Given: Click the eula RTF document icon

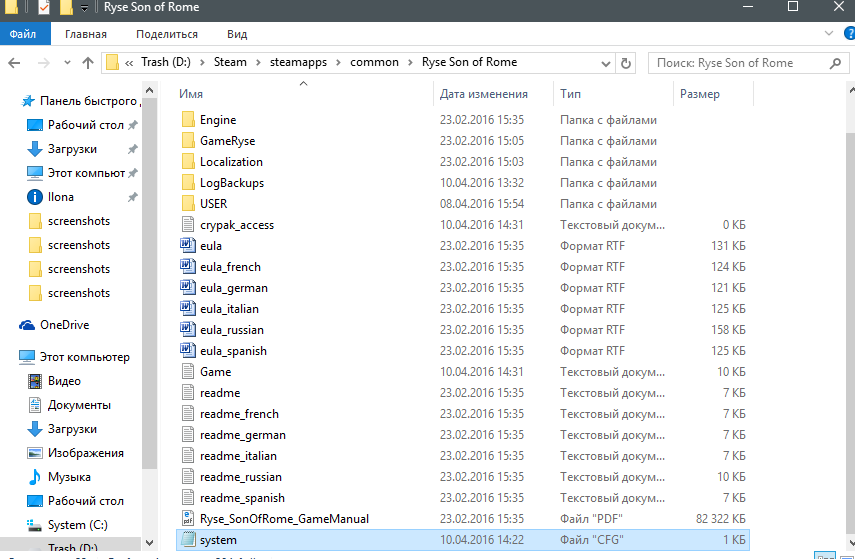Looking at the screenshot, I should click(188, 246).
